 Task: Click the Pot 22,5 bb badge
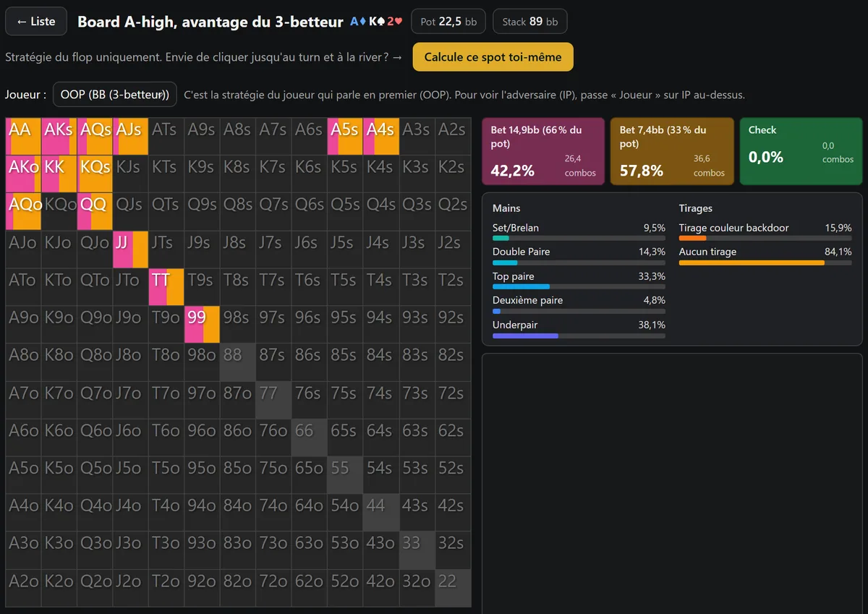tap(449, 22)
